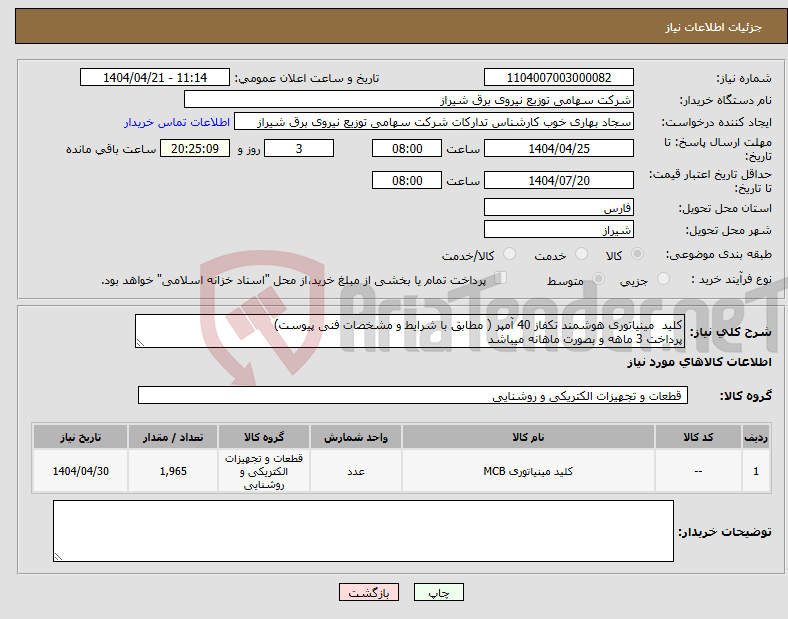788x619 pixels.
Task: Click the price validity date 1404/07/20
Action: pyautogui.click(x=558, y=180)
